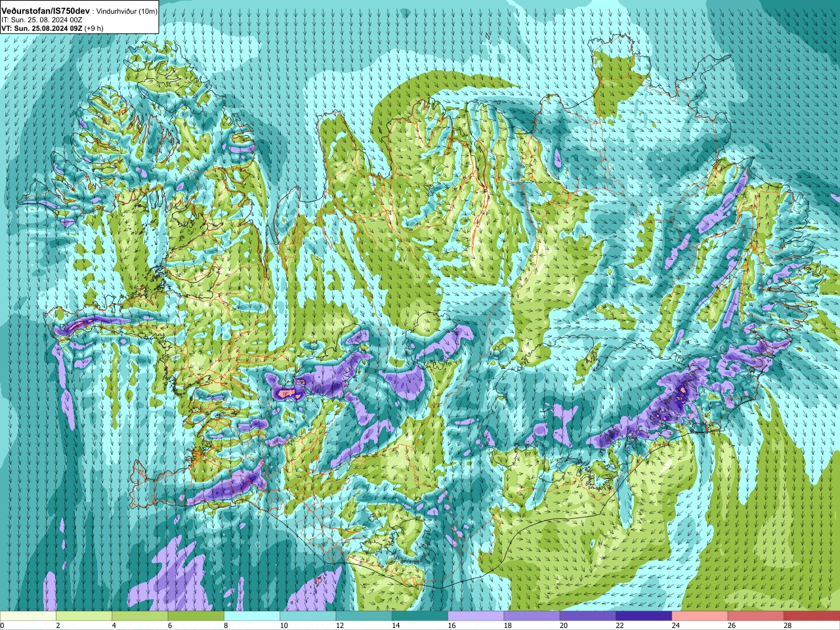This screenshot has height=630, width=840.
Task: Click the legend scale number 14
Action: (396, 625)
